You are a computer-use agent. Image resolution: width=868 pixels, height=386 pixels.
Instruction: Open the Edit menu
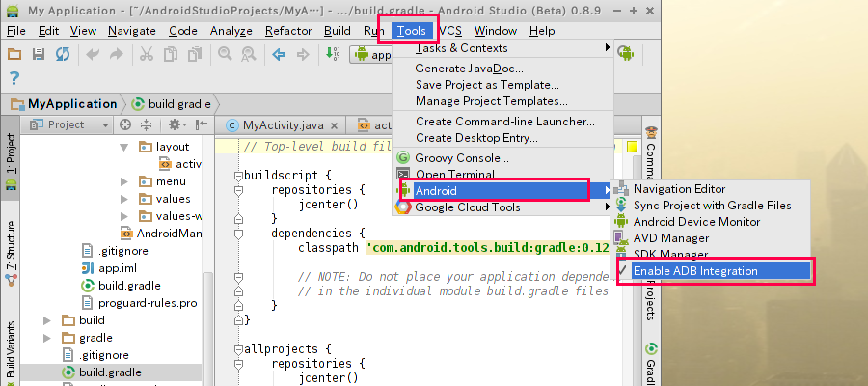49,31
